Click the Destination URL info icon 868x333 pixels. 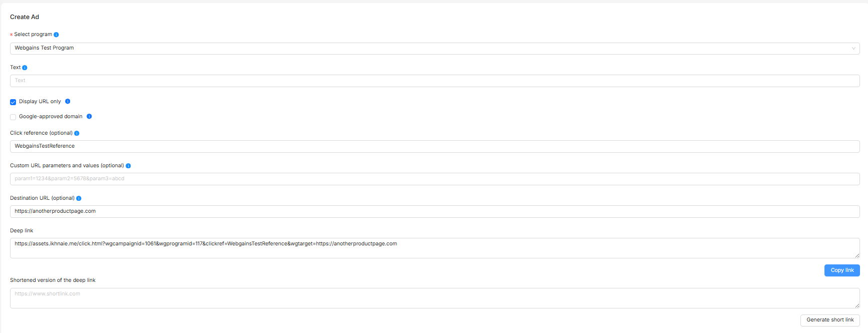[x=79, y=198]
